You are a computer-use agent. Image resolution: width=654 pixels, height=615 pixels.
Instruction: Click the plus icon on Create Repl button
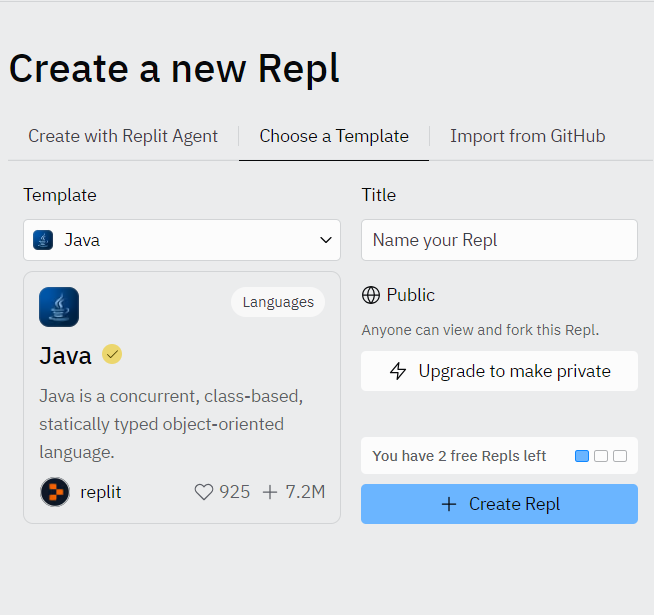click(x=449, y=504)
